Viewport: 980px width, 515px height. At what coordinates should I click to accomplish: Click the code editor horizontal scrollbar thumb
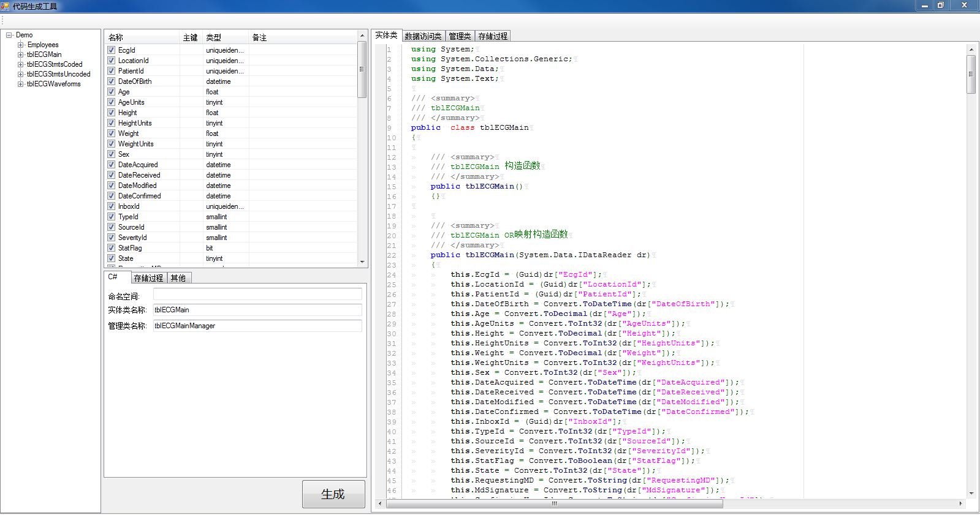(554, 503)
